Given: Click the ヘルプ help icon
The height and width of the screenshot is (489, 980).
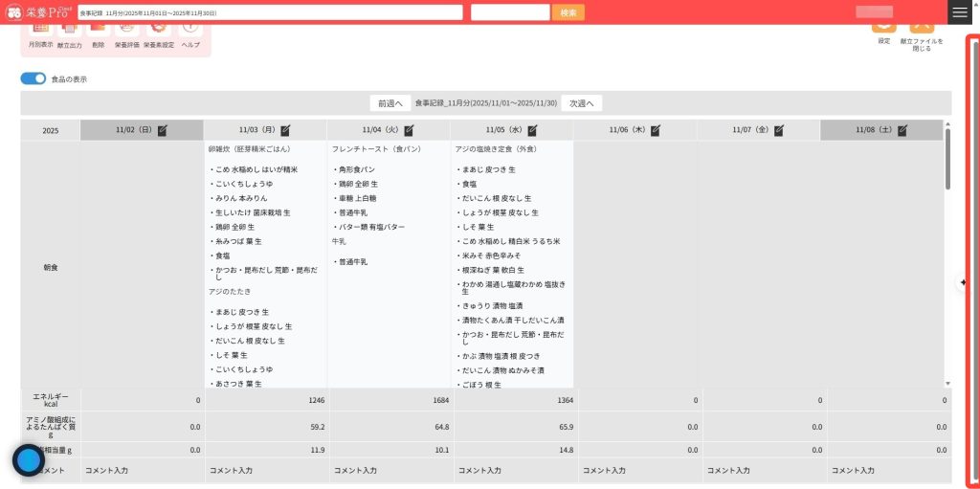Looking at the screenshot, I should 191,31.
